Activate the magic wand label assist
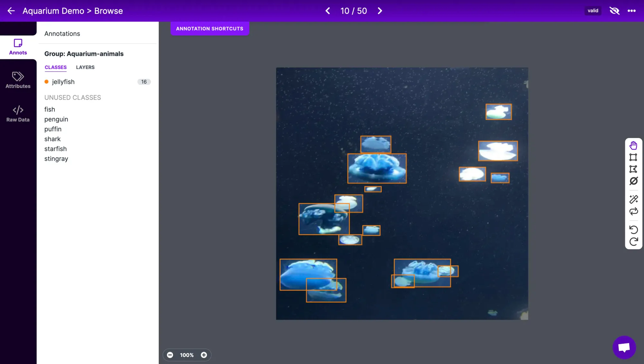The width and height of the screenshot is (644, 364). point(633,200)
